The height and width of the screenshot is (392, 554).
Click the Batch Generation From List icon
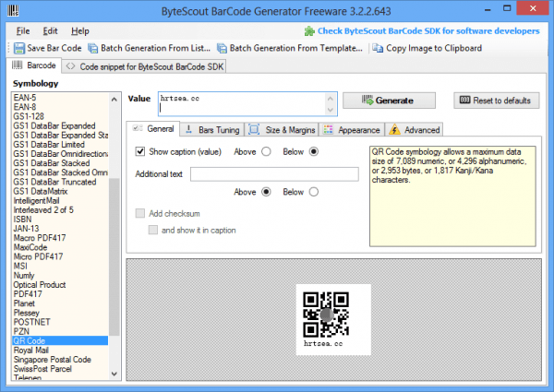pos(92,48)
